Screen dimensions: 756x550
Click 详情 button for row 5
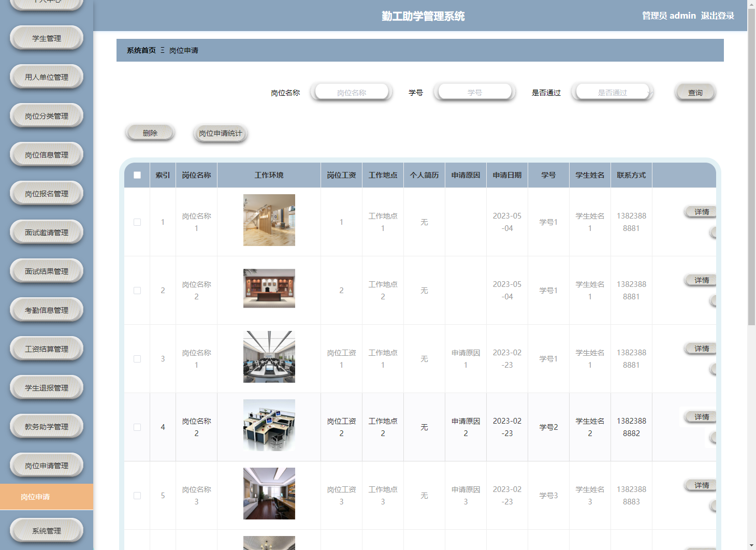701,485
